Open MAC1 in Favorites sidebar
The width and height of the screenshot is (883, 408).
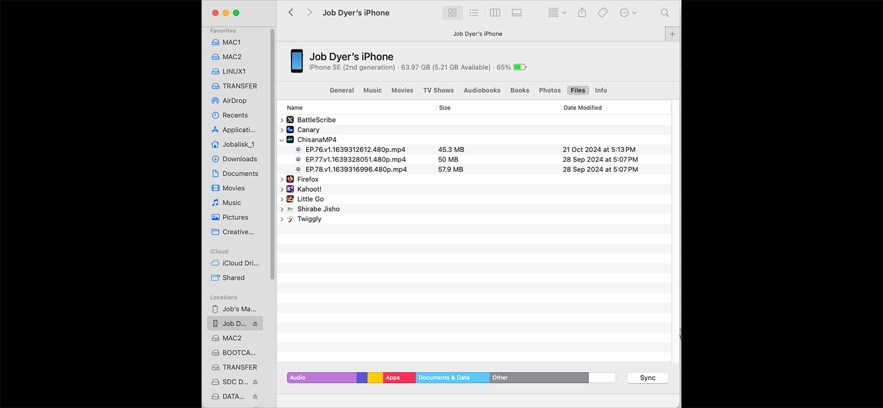[x=232, y=42]
